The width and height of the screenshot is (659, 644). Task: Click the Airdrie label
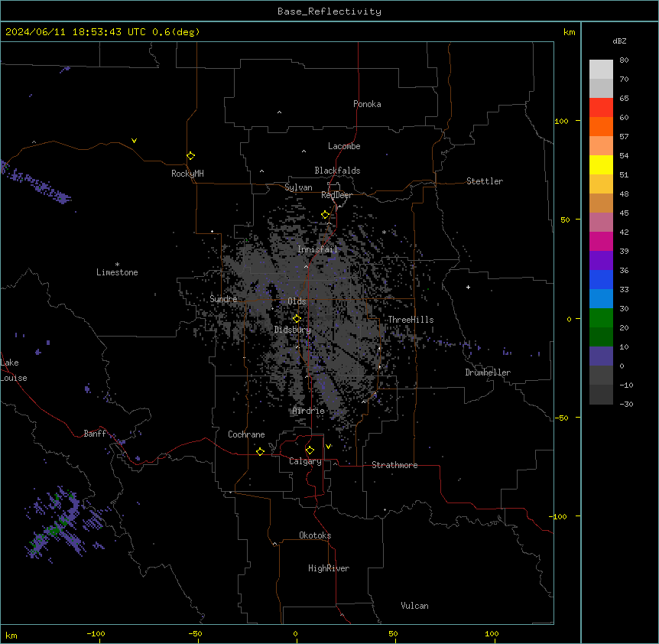click(x=308, y=411)
